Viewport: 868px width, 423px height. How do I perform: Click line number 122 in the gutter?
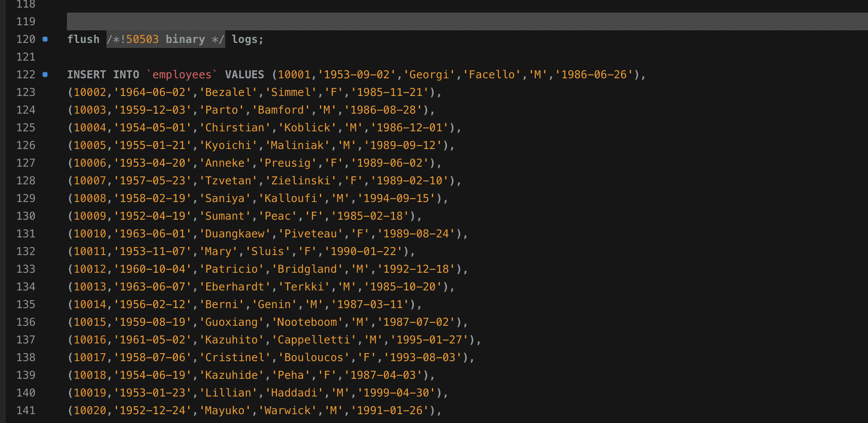click(x=26, y=74)
